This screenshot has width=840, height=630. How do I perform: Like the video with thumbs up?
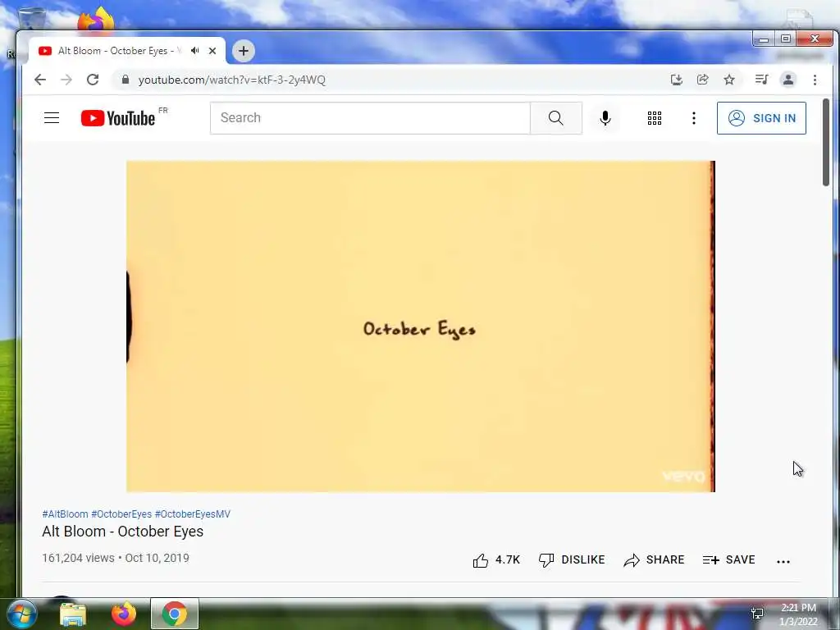tap(496, 559)
